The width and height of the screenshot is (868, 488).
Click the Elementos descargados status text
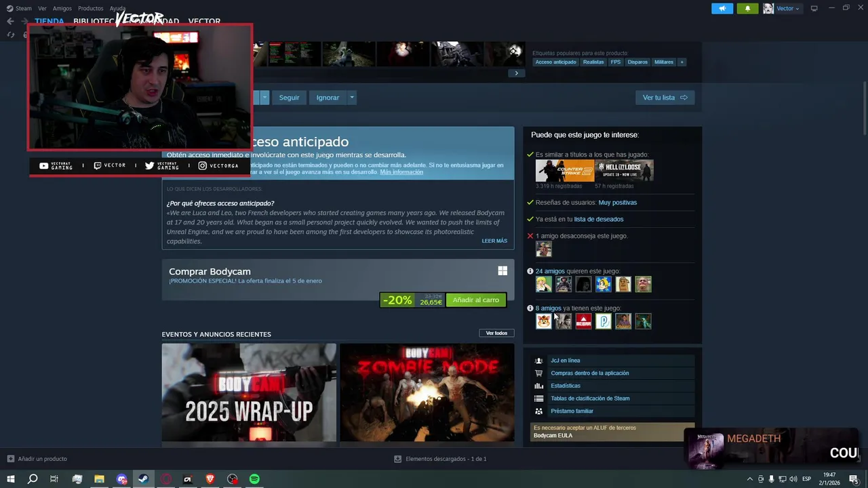point(446,459)
